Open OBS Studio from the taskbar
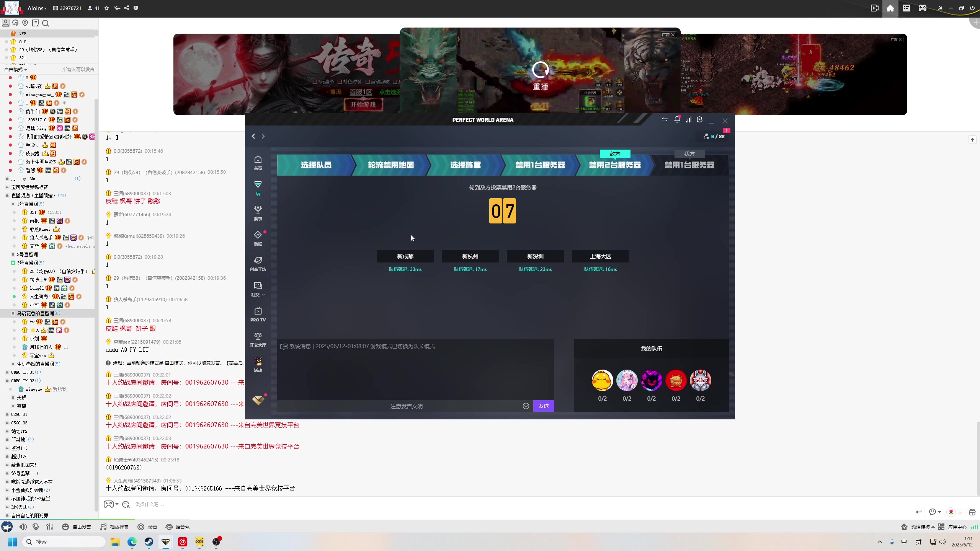The height and width of the screenshot is (551, 980). pos(216,542)
